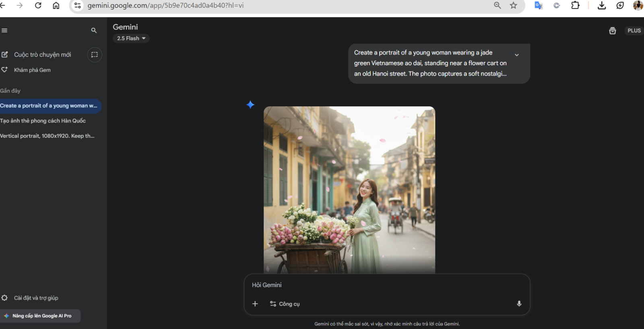Start new chat via Cuộc trò chuyện mới

tap(42, 55)
